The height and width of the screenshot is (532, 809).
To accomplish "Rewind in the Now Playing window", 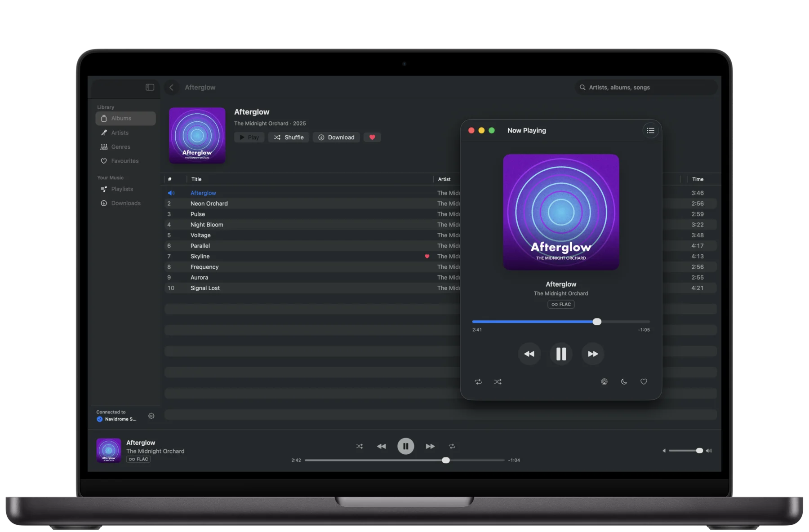I will 529,354.
